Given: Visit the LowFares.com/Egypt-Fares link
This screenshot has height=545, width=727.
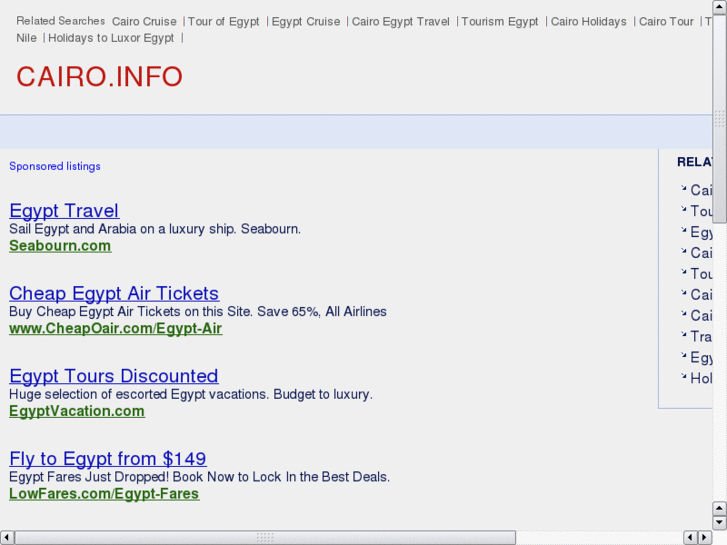Looking at the screenshot, I should click(x=104, y=494).
